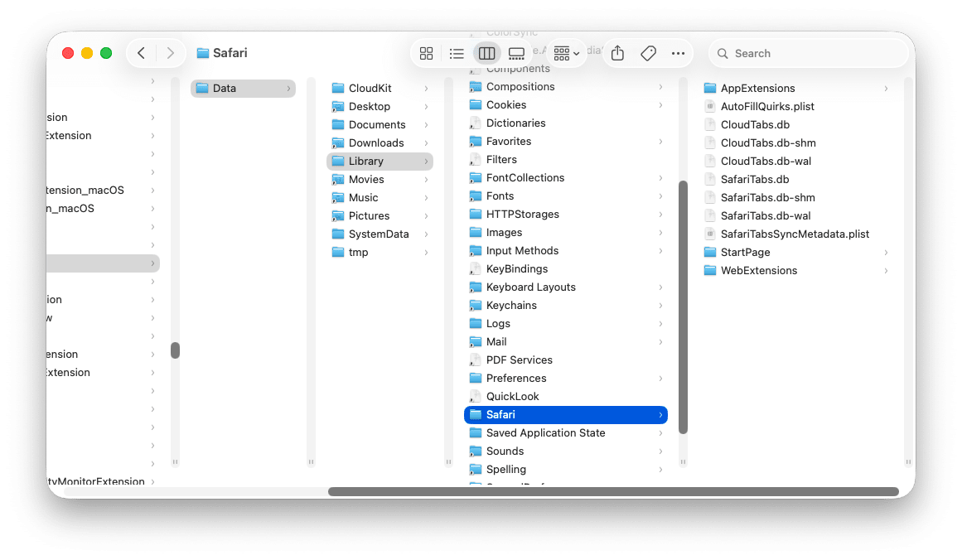Expand the Data folder chevron
Viewport: 962px width, 560px height.
[290, 87]
